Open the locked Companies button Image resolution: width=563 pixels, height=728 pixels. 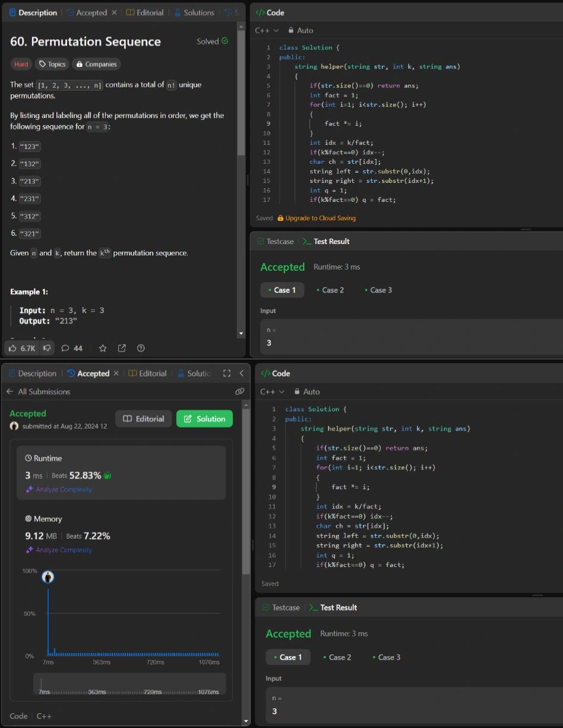(x=97, y=64)
